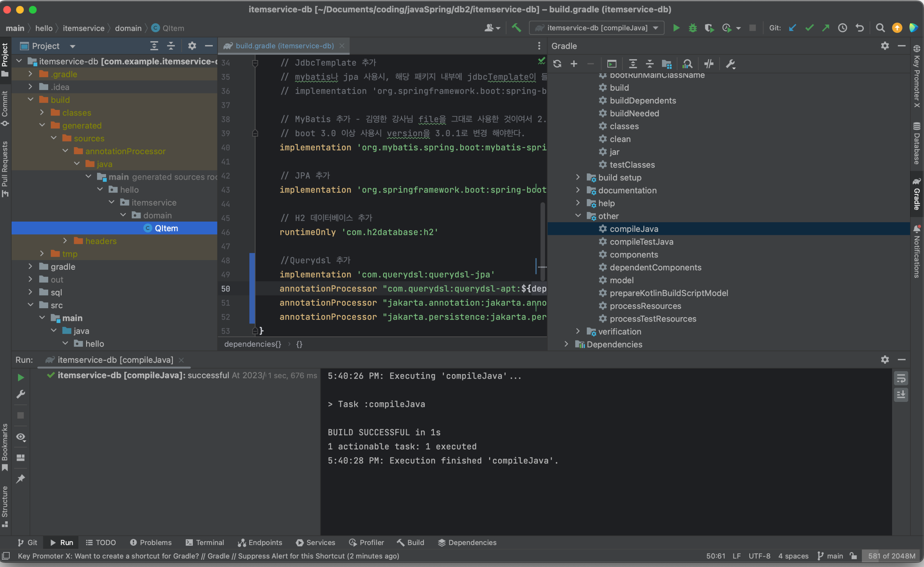Image resolution: width=924 pixels, height=567 pixels.
Task: Open Search Everywhere magnifier icon
Action: [880, 28]
